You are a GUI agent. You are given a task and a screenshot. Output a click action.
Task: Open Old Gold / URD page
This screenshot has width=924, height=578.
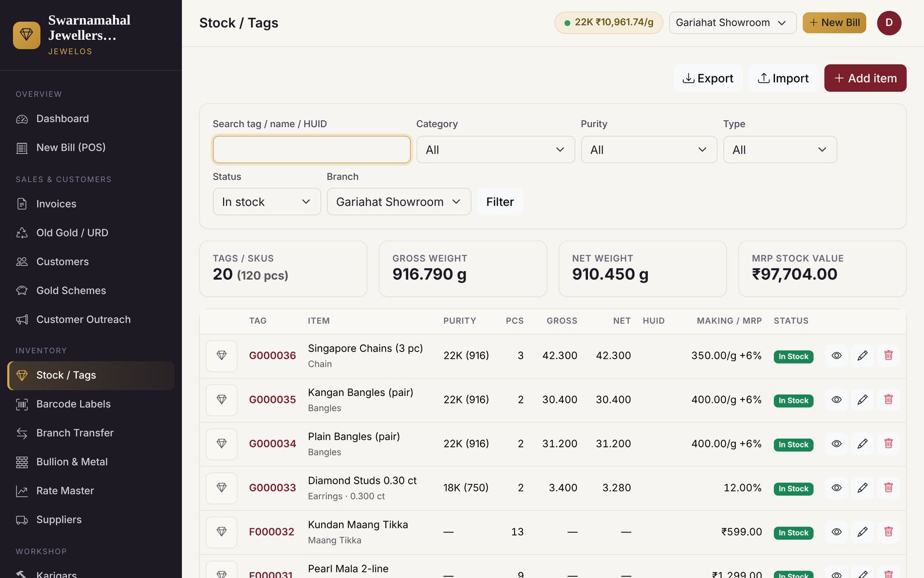(x=91, y=233)
